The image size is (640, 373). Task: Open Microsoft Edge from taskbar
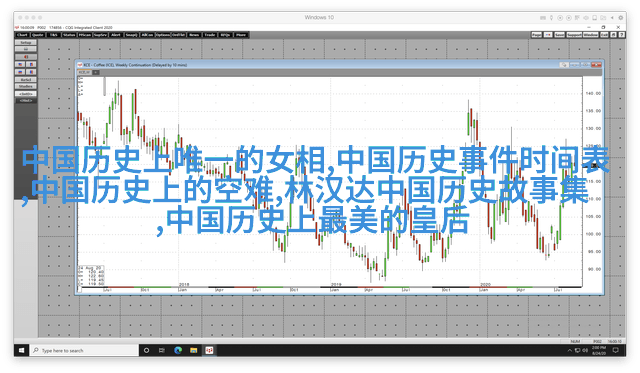click(x=178, y=350)
